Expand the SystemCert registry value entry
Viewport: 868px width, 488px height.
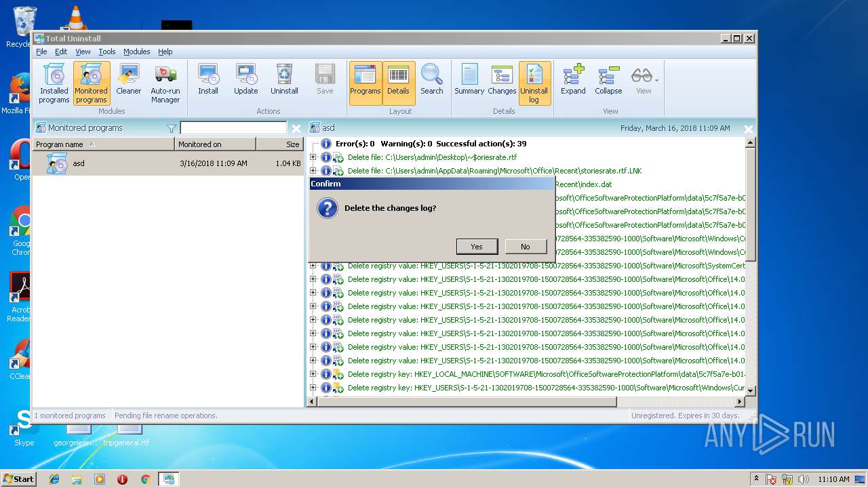[313, 266]
